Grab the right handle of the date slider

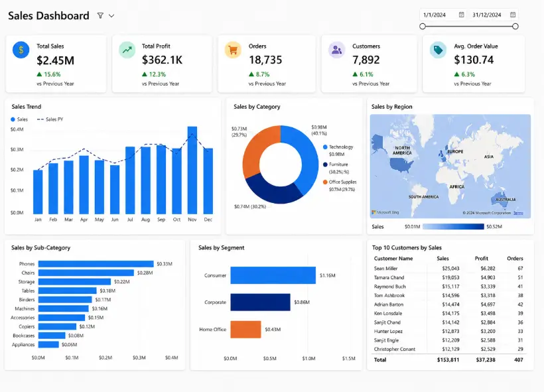pyautogui.click(x=515, y=27)
